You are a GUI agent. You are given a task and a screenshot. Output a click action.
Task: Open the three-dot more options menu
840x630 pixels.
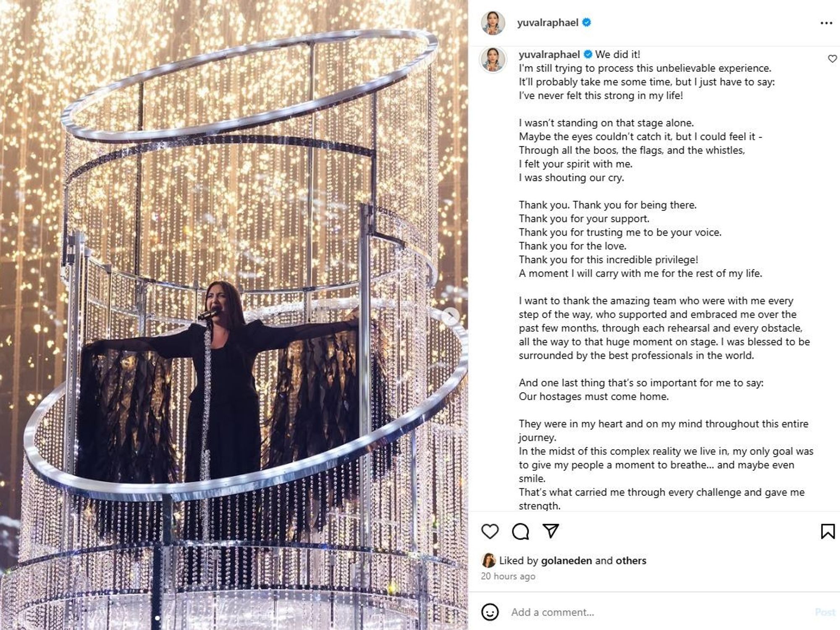pos(826,23)
